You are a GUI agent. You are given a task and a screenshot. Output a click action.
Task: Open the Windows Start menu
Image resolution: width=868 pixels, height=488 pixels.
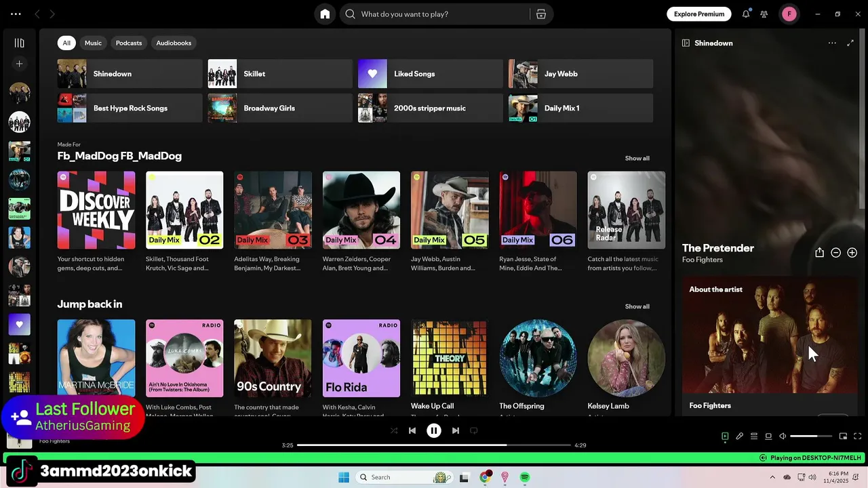point(344,477)
